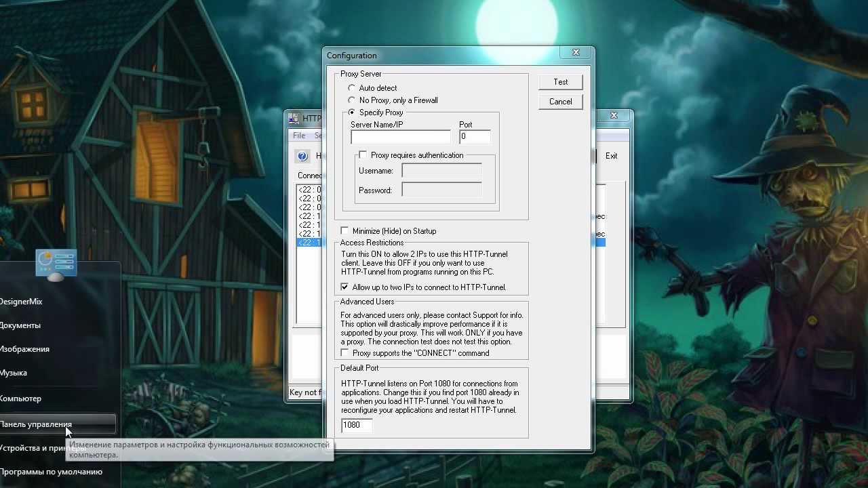This screenshot has height=488, width=868.
Task: Open Устройства и принтеры in Start menu
Action: click(42, 448)
